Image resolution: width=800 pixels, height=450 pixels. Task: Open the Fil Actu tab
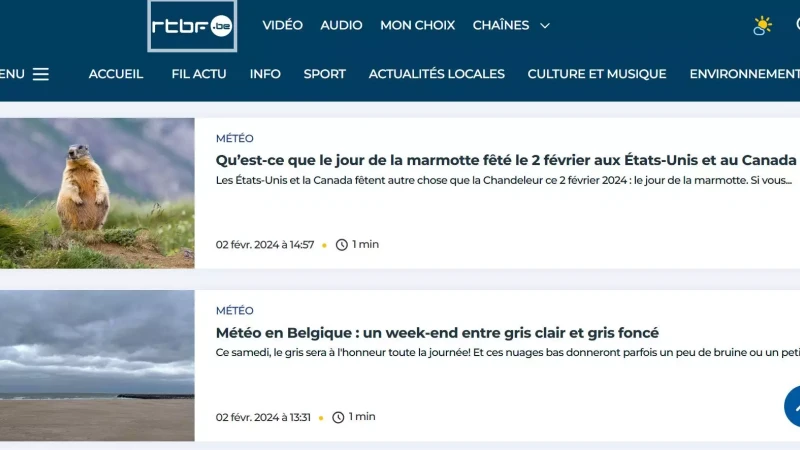(x=199, y=74)
